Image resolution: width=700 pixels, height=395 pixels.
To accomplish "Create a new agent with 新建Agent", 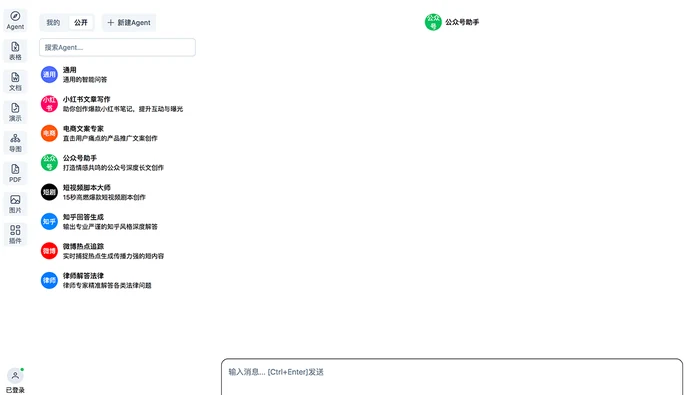I will (129, 23).
